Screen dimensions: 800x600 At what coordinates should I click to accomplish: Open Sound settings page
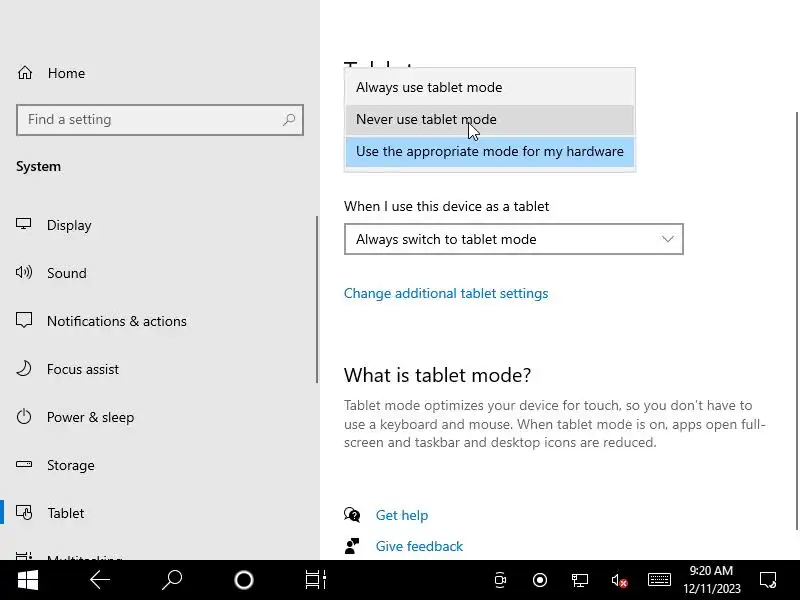pyautogui.click(x=67, y=273)
